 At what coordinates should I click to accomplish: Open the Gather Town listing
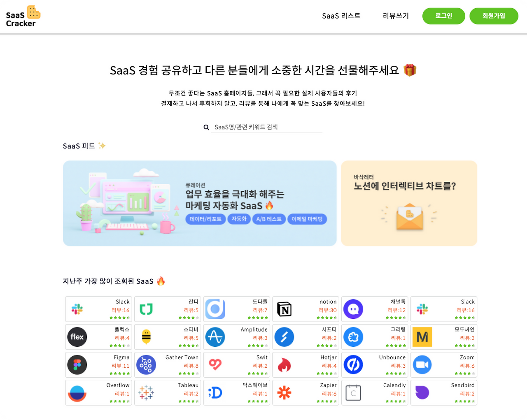pos(168,364)
